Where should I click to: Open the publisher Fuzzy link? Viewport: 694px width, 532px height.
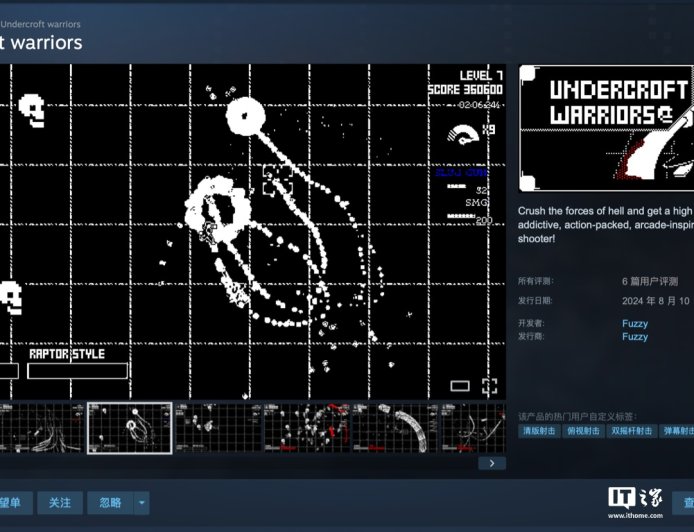(x=635, y=337)
